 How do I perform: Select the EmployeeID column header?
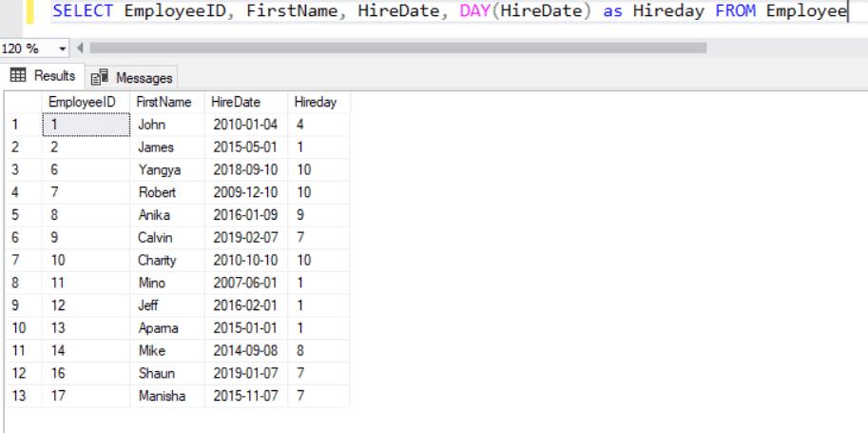[x=85, y=101]
